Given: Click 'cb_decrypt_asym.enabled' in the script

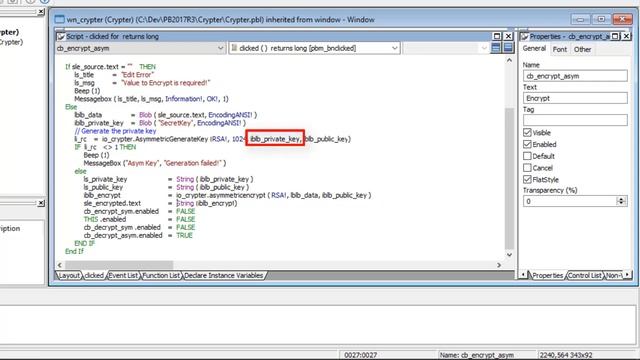Looking at the screenshot, I should coord(123,236).
